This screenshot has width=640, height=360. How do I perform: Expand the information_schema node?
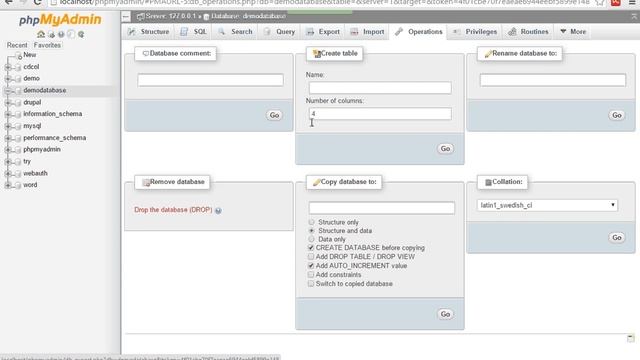pos(8,114)
